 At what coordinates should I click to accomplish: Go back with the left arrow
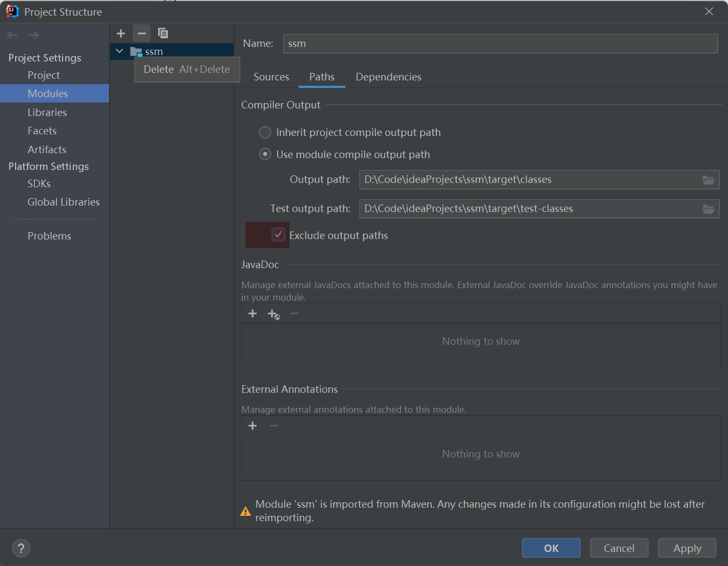(12, 35)
